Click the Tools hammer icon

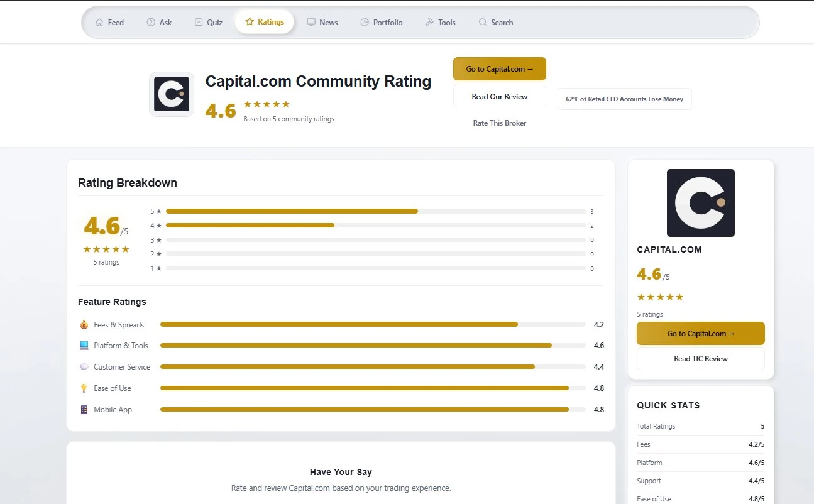(429, 23)
